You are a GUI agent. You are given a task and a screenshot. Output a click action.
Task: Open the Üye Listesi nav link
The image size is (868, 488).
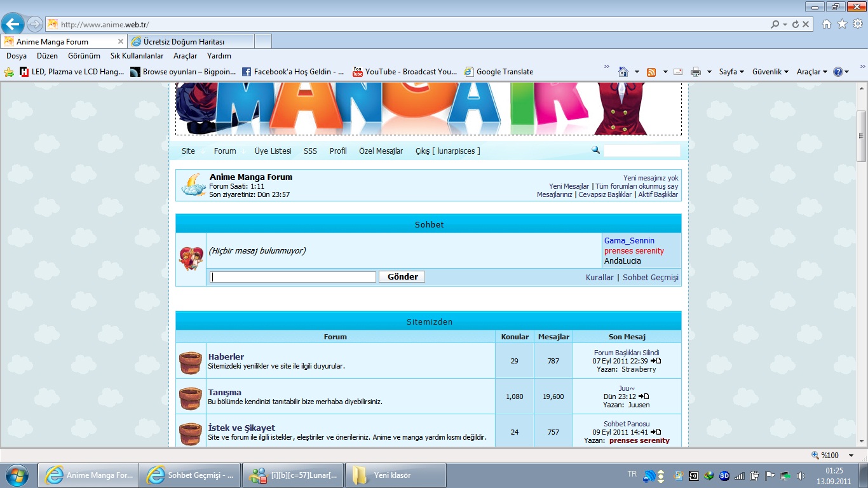273,151
